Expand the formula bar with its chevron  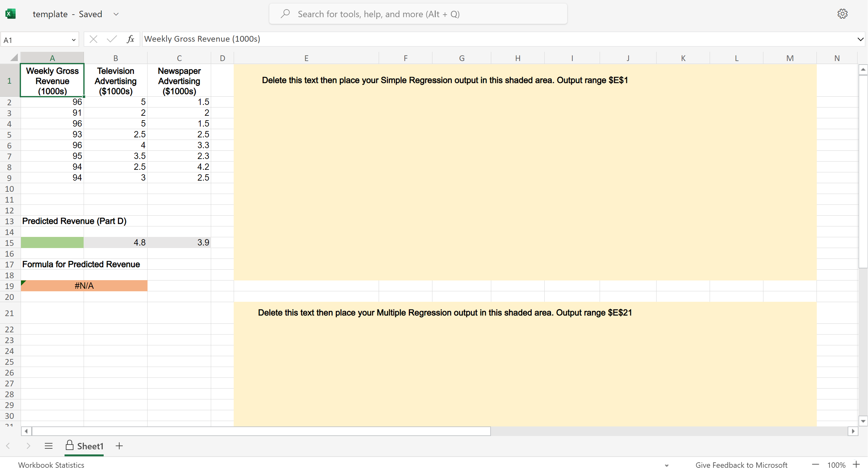(861, 39)
